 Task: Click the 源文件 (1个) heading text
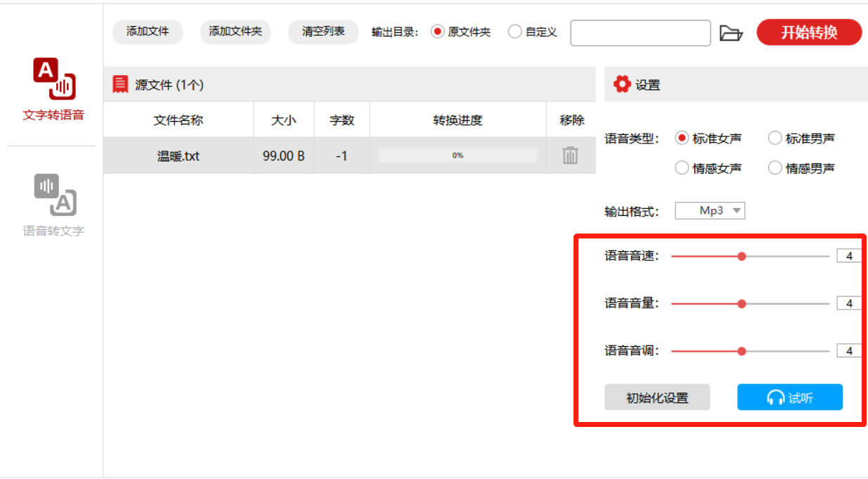[169, 85]
